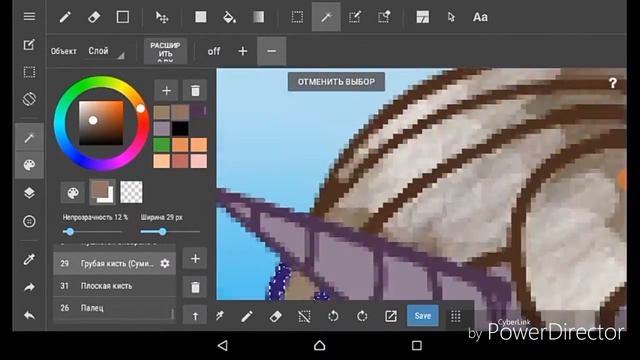Open the grid dots menu
640x360 pixels.
[x=456, y=316]
